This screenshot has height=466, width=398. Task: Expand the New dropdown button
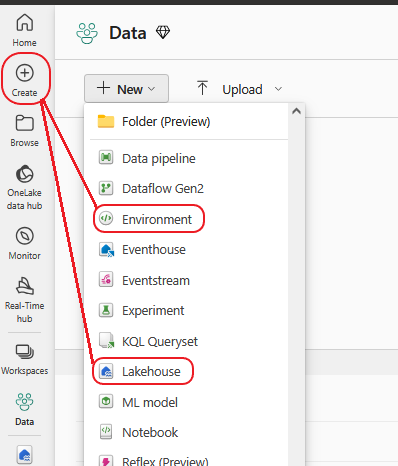[126, 88]
